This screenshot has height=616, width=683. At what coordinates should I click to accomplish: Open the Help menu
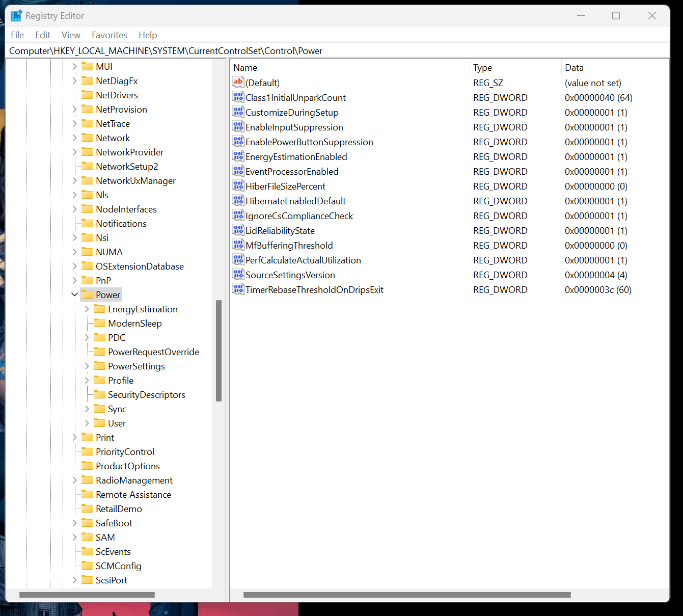tap(148, 35)
